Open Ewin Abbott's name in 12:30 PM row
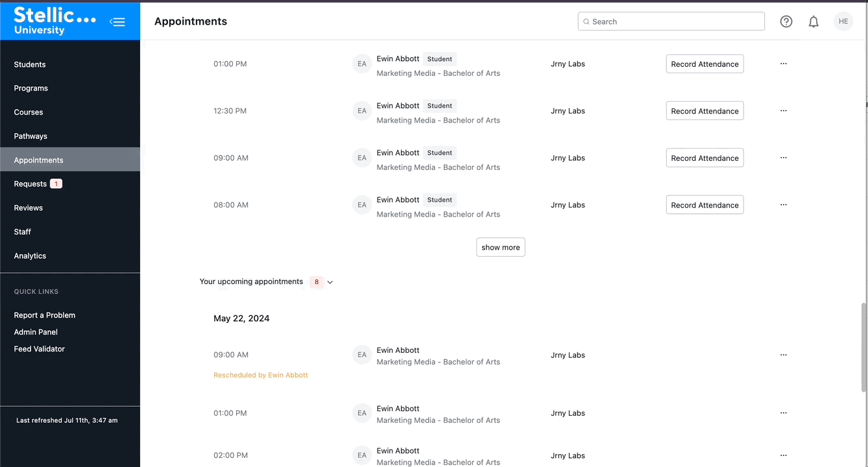This screenshot has height=467, width=868. point(398,106)
